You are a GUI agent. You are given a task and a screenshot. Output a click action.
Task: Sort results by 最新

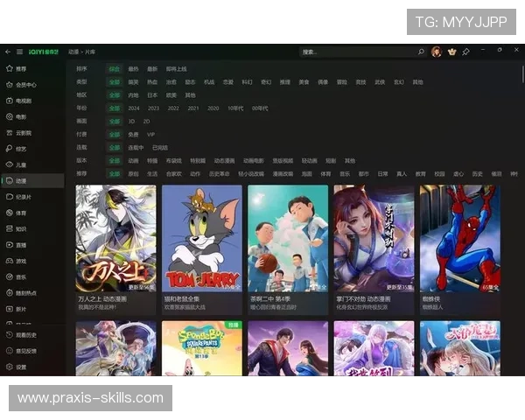(x=152, y=68)
